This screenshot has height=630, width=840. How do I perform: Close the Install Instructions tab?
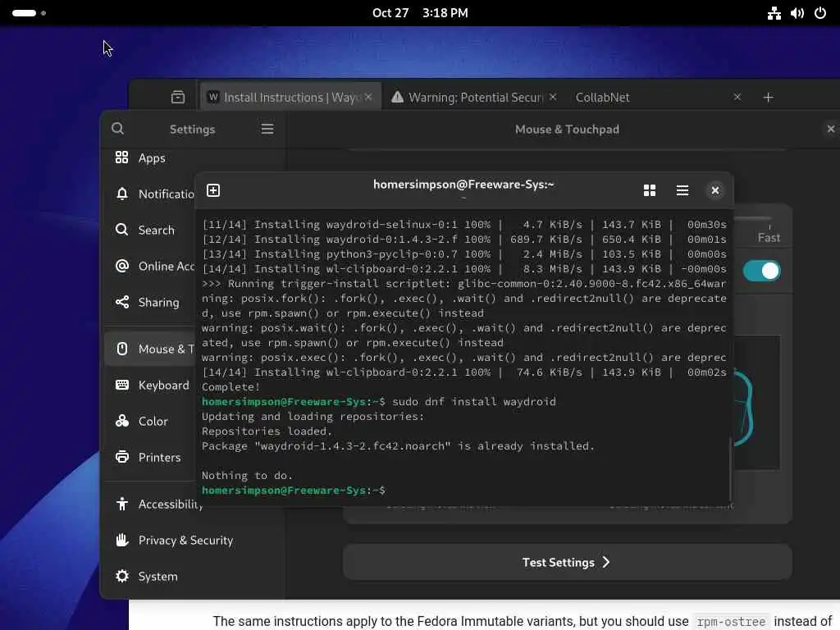[368, 97]
